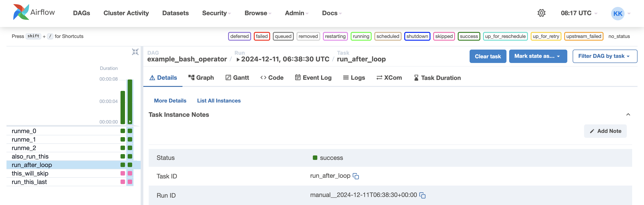Click the Clear task button
This screenshot has height=205, width=644.
click(x=487, y=56)
